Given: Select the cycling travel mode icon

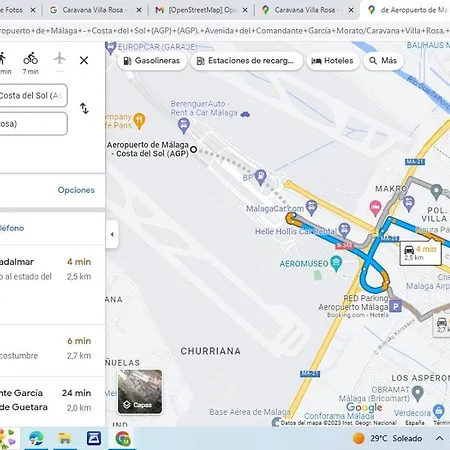Looking at the screenshot, I should pyautogui.click(x=30, y=58).
